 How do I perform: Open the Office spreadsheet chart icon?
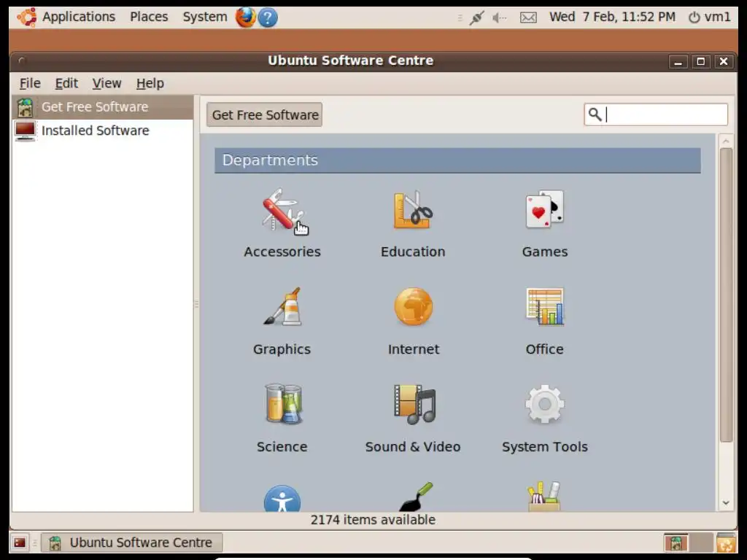click(x=544, y=307)
